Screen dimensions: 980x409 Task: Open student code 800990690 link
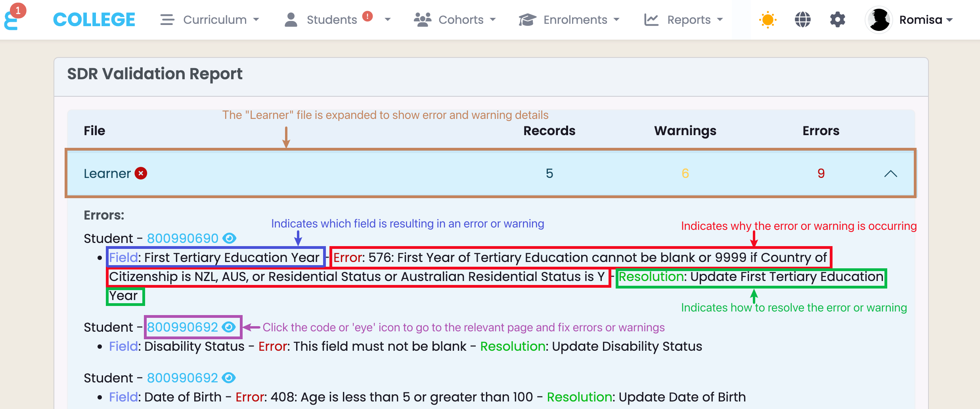coord(182,238)
